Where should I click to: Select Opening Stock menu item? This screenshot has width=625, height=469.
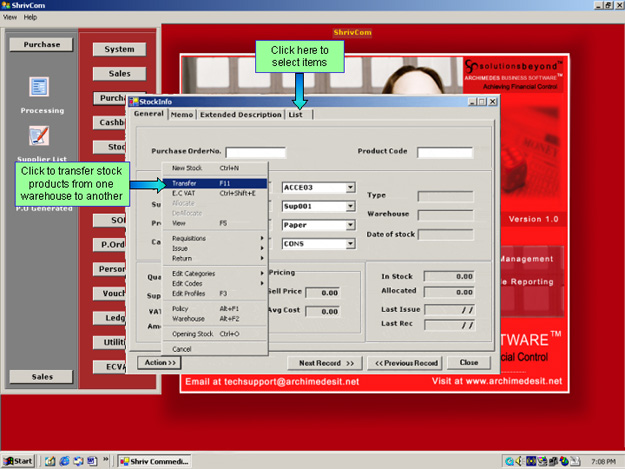pyautogui.click(x=215, y=334)
